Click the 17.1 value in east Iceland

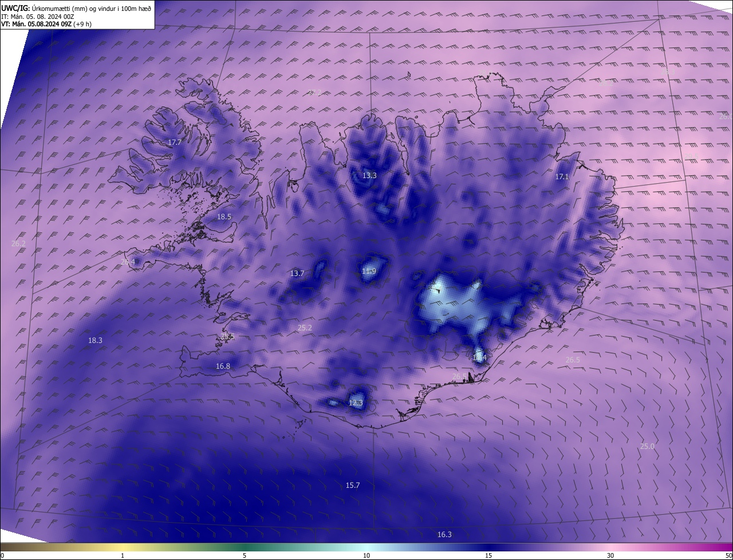tap(562, 177)
